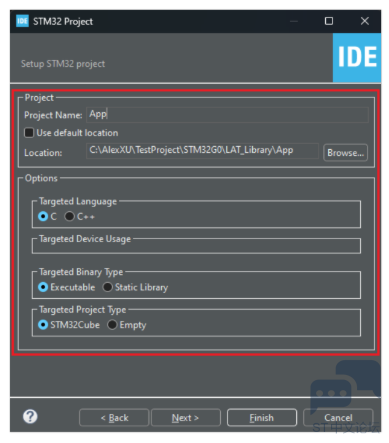Image resolution: width=389 pixels, height=443 pixels.
Task: Select Empty project type
Action: (x=112, y=325)
